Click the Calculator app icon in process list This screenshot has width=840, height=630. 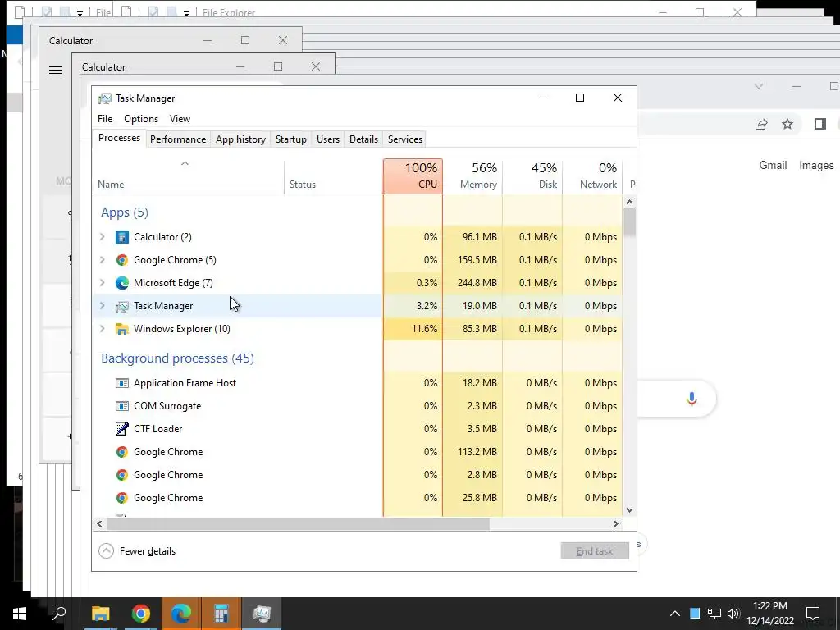(122, 237)
